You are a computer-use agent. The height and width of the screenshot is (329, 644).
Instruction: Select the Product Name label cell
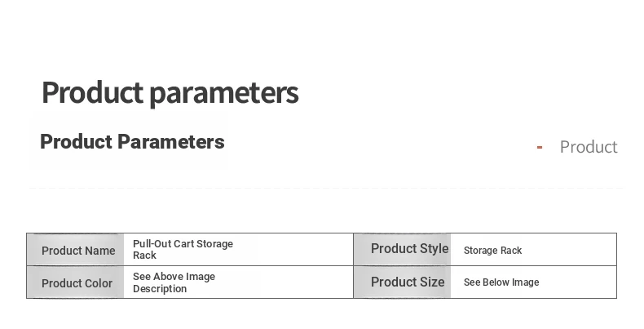(x=77, y=251)
